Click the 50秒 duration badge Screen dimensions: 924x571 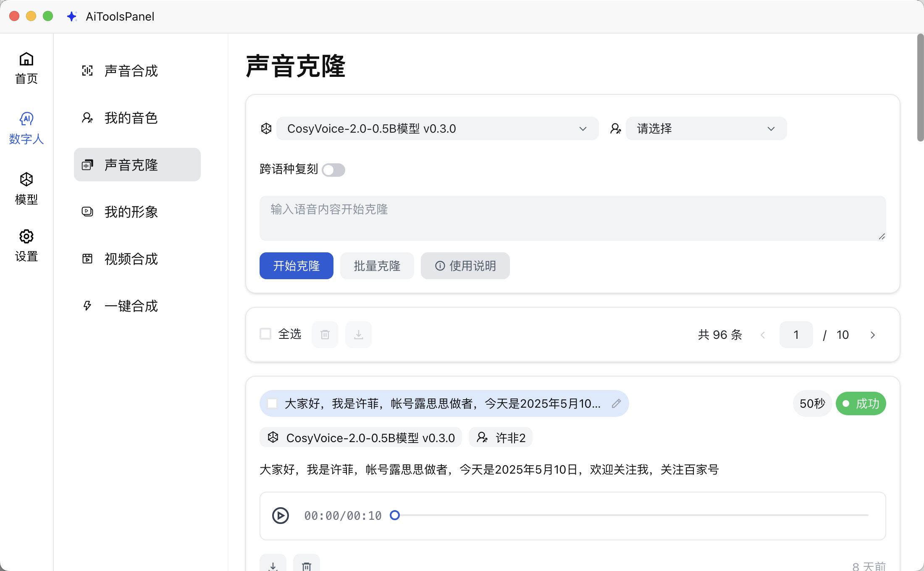coord(812,403)
